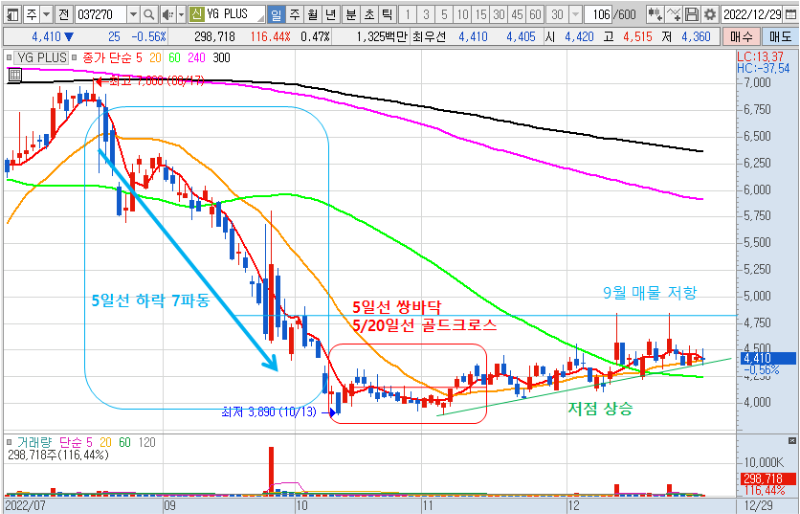800x514 pixels.
Task: Select the volume 120 average legend value
Action: pos(147,443)
